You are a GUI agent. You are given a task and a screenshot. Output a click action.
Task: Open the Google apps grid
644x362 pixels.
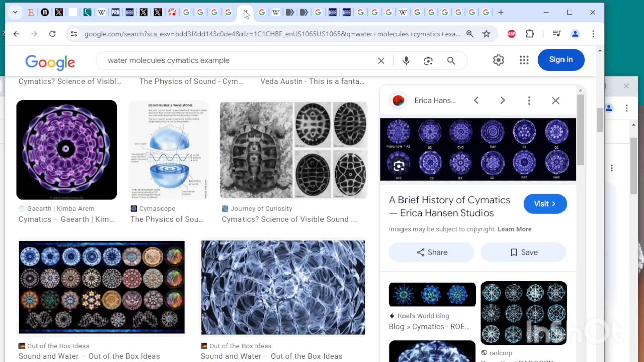(x=524, y=60)
